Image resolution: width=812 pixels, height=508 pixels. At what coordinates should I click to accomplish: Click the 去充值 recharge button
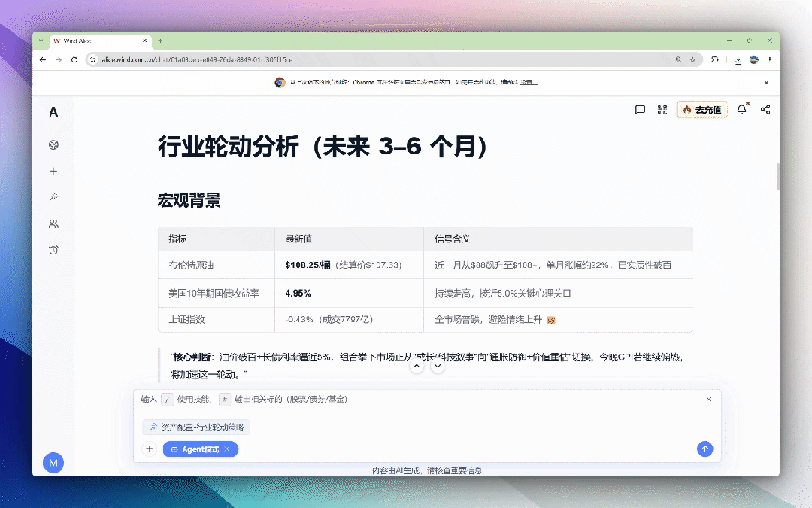pos(701,109)
